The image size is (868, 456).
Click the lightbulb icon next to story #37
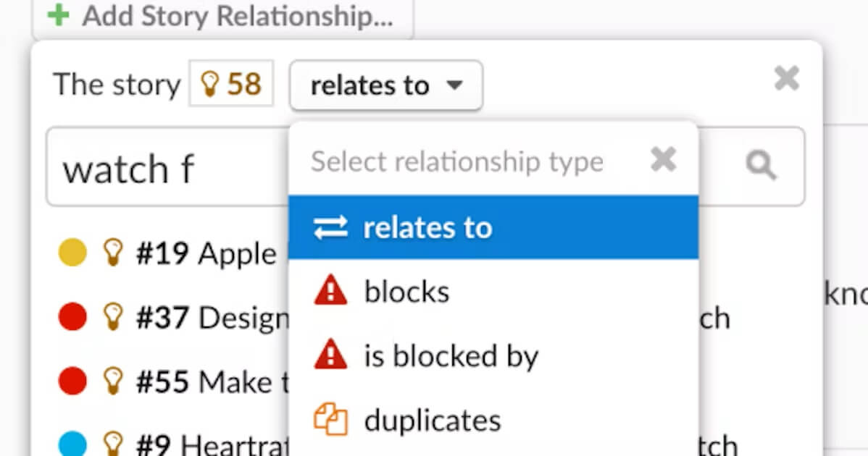coord(113,316)
